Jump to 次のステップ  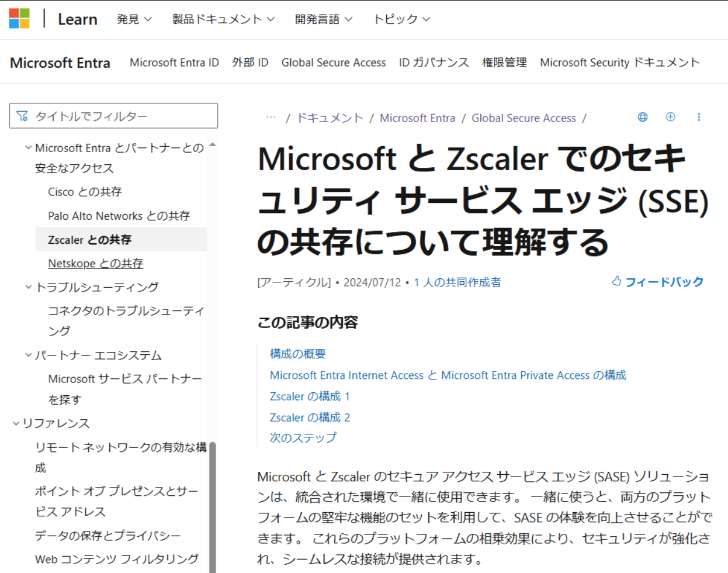pos(303,437)
